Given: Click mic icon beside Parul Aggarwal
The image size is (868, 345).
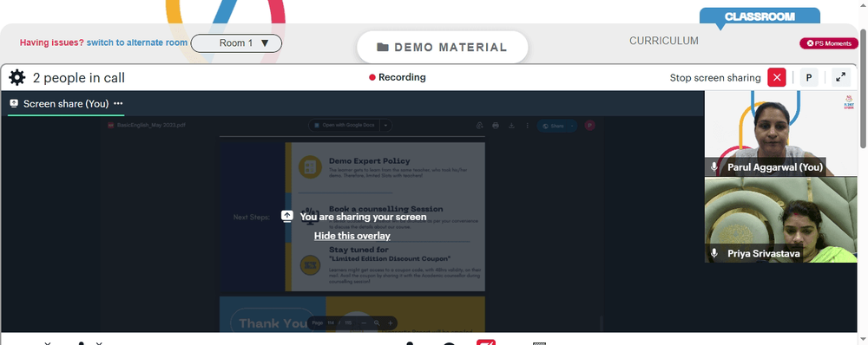Looking at the screenshot, I should 714,167.
